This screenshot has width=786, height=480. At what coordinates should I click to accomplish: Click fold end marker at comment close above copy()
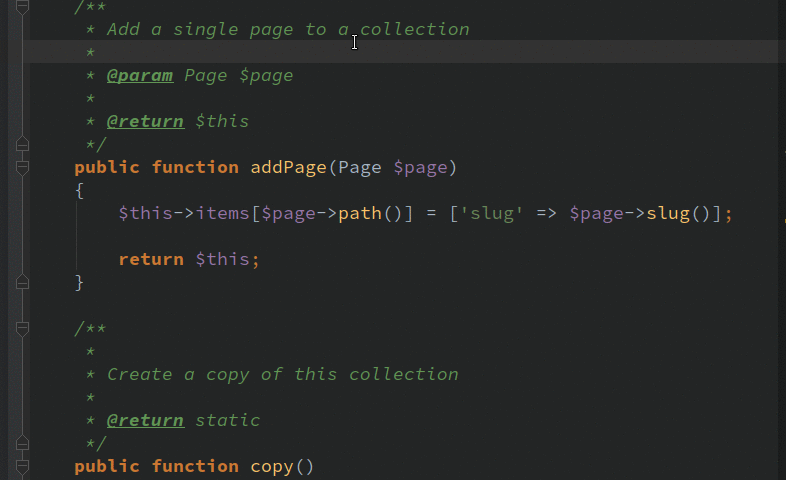[x=22, y=443]
